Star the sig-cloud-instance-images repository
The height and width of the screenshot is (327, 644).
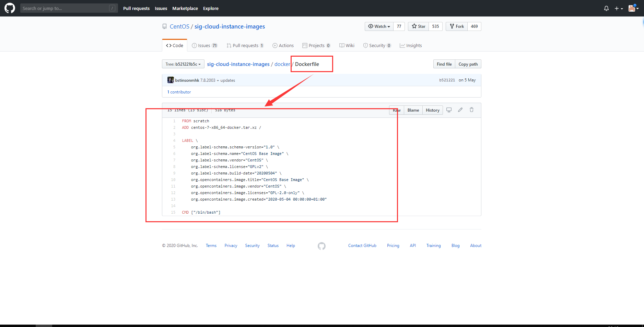click(x=418, y=26)
